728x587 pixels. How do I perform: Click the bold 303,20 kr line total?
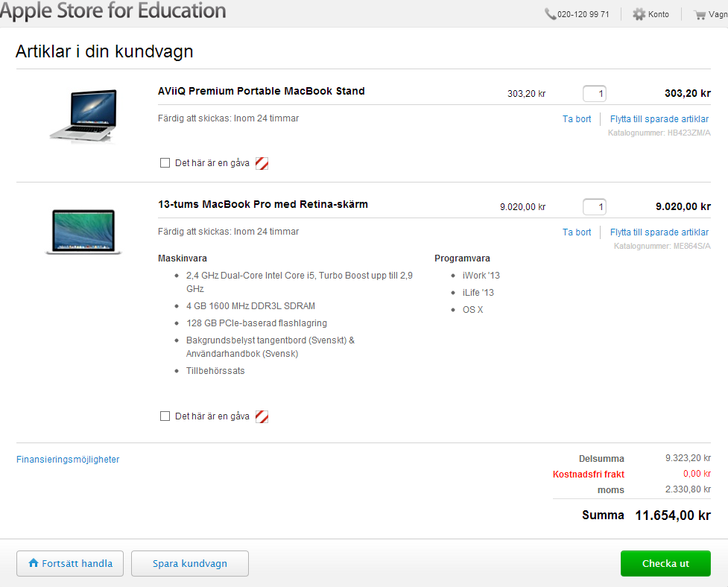(688, 93)
